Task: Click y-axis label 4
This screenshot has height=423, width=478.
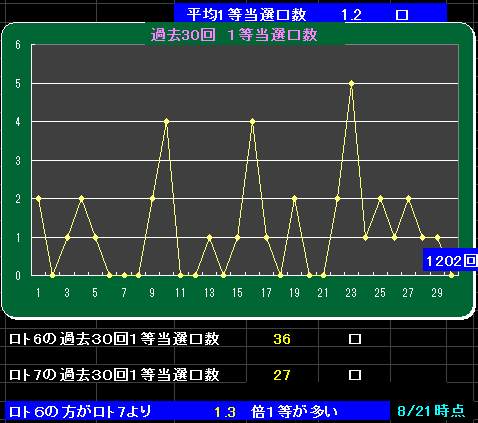Action: point(18,122)
